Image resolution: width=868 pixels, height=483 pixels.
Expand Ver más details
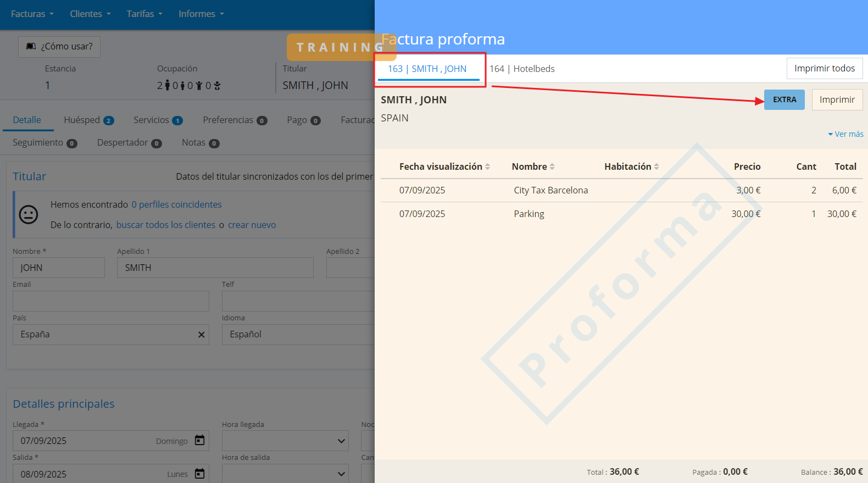[845, 134]
